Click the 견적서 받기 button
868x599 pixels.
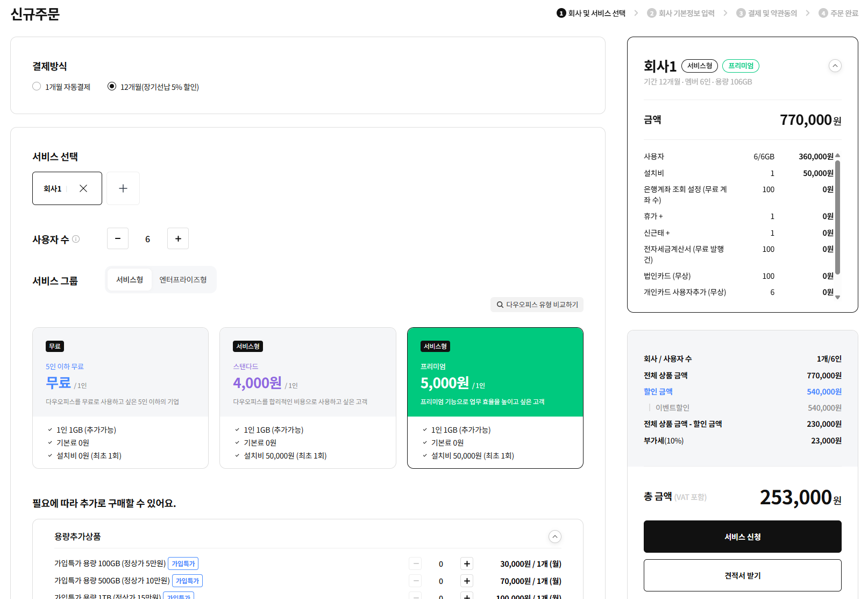[742, 575]
